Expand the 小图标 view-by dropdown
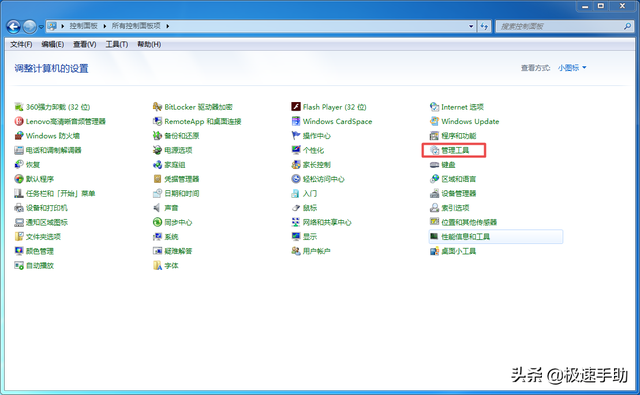Viewport: 640px width, 395px height. click(572, 68)
